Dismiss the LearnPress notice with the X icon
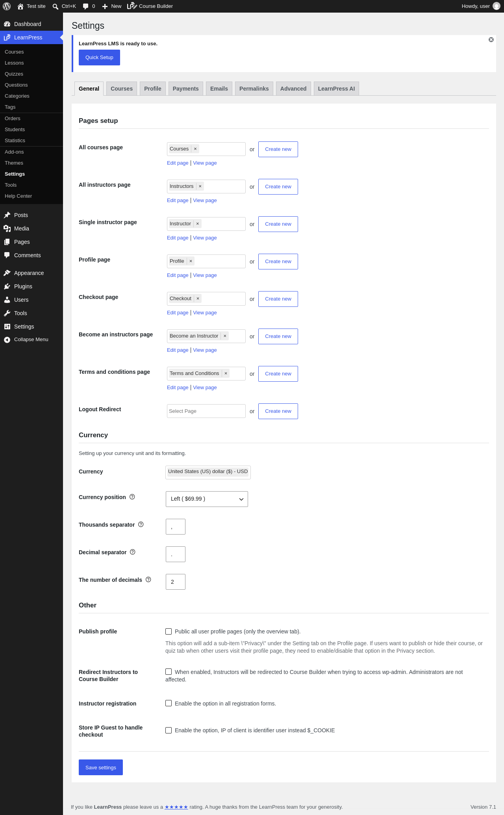 point(491,40)
